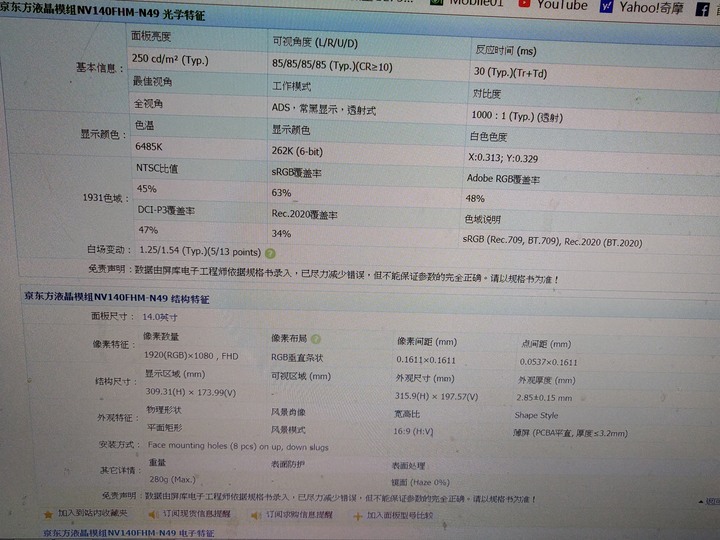720x540 pixels.
Task: Click speaker icon for 订阅求购信息提醒
Action: tap(256, 516)
